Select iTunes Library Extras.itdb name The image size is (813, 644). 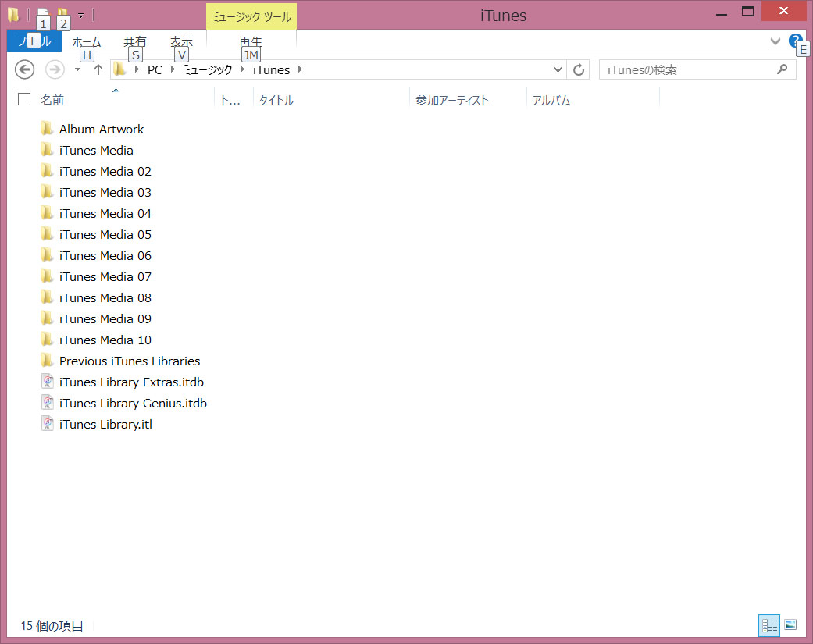coord(132,382)
